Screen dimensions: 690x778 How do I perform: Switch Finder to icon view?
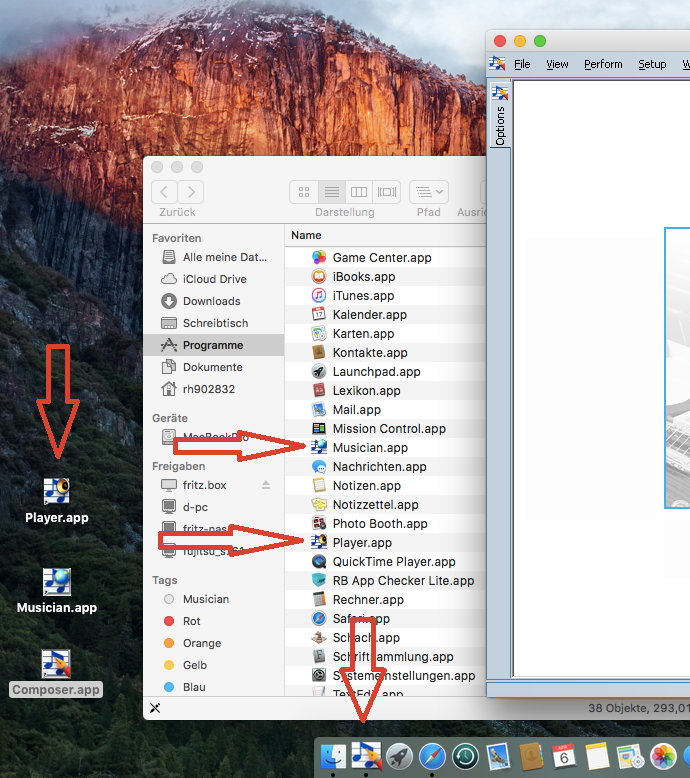point(304,192)
